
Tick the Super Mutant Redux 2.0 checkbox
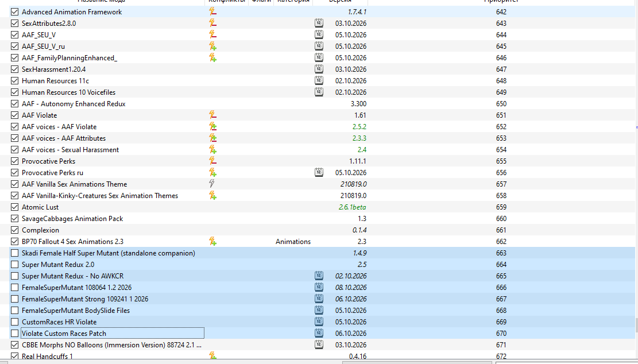tap(15, 264)
